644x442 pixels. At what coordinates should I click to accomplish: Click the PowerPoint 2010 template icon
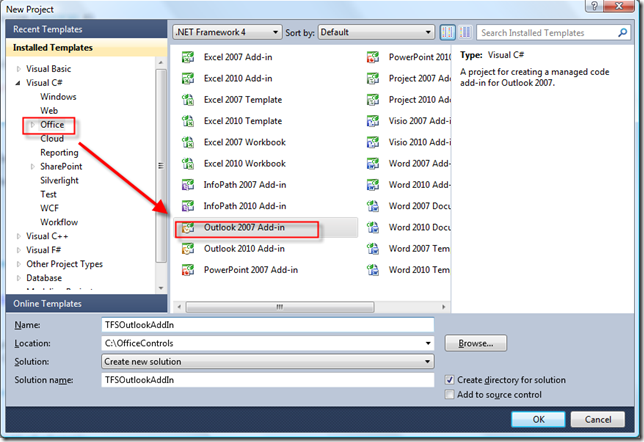(373, 57)
